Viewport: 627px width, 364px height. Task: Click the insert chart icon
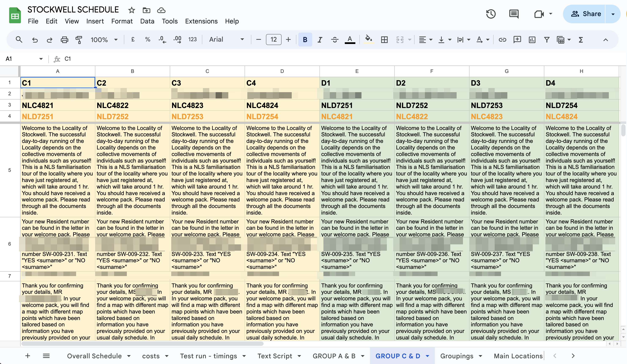tap(532, 40)
